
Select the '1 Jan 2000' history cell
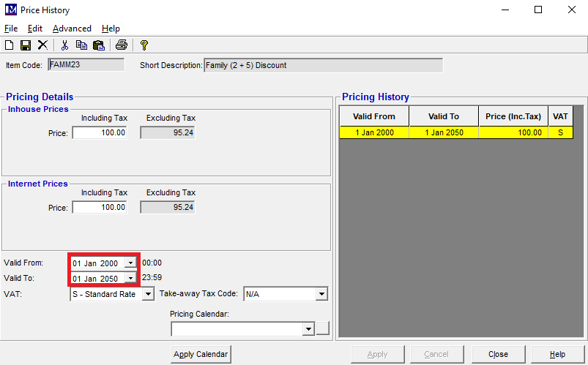tap(374, 132)
